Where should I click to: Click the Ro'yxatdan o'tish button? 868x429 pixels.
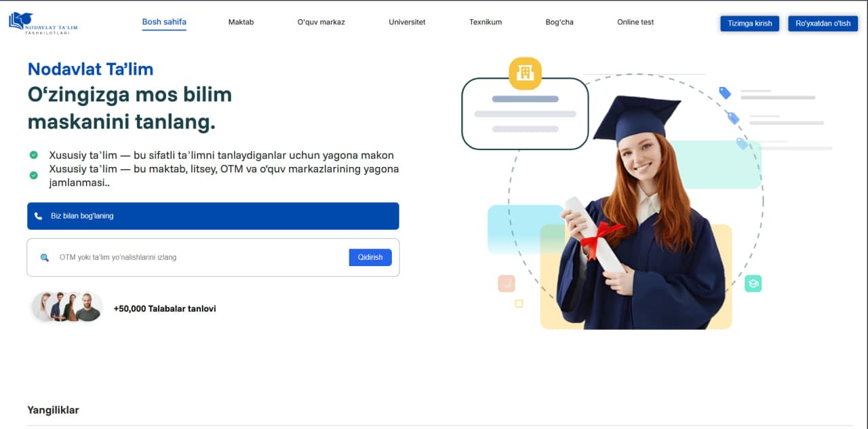[x=823, y=24]
